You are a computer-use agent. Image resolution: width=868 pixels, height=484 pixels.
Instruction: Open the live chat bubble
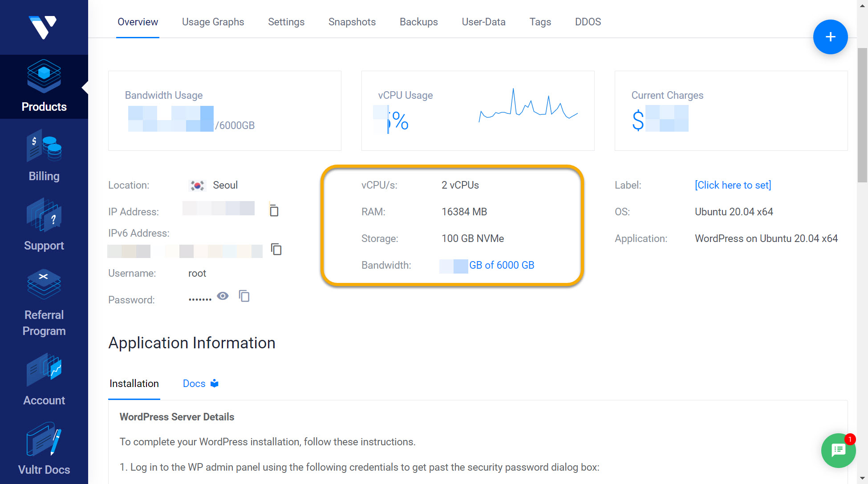point(838,450)
